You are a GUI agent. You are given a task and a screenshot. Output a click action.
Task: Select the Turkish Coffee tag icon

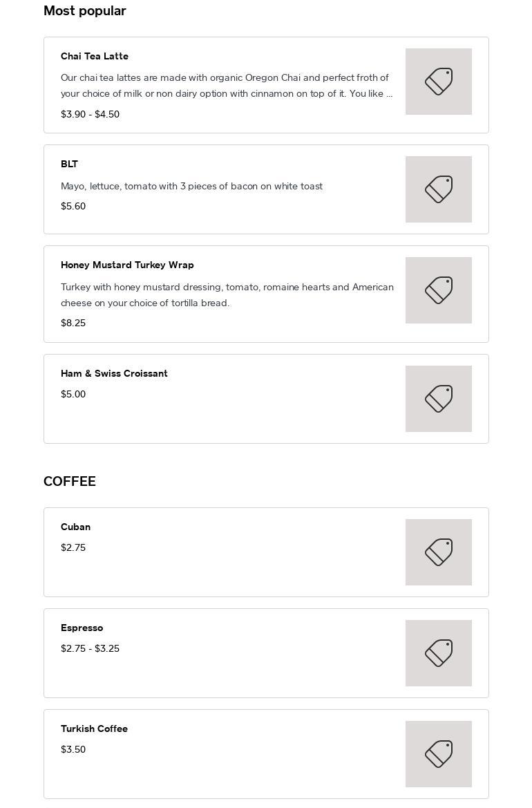(x=438, y=754)
